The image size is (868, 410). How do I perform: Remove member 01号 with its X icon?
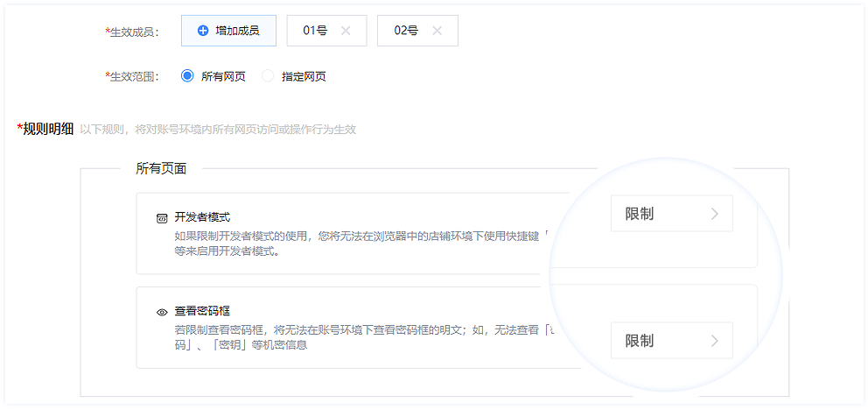[x=346, y=31]
